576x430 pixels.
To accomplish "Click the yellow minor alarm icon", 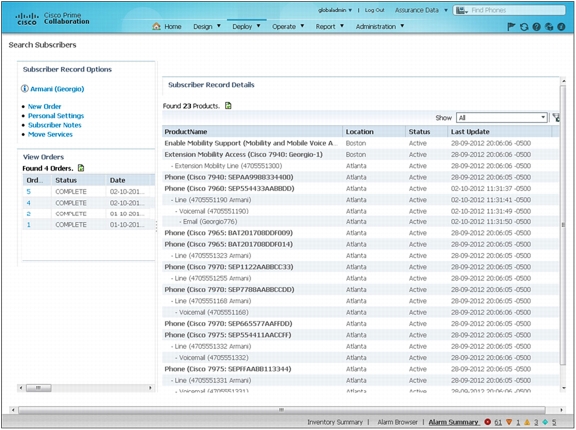I will pyautogui.click(x=527, y=422).
